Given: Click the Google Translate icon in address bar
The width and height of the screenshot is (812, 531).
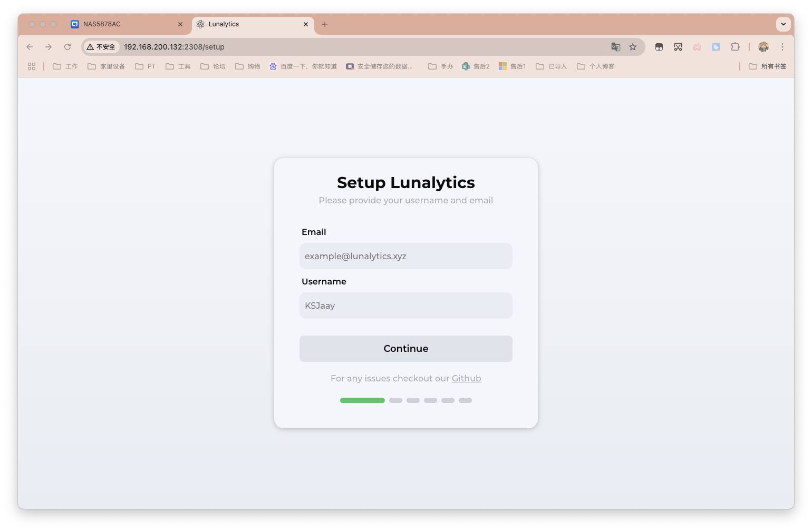Looking at the screenshot, I should coord(615,47).
